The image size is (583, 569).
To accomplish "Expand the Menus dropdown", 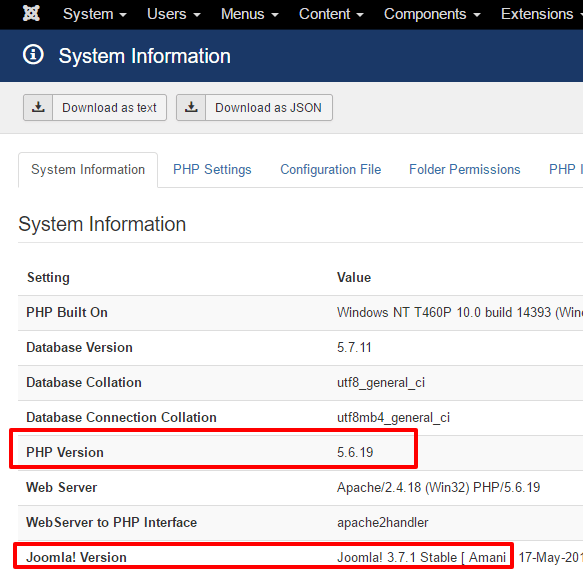I will [x=249, y=14].
